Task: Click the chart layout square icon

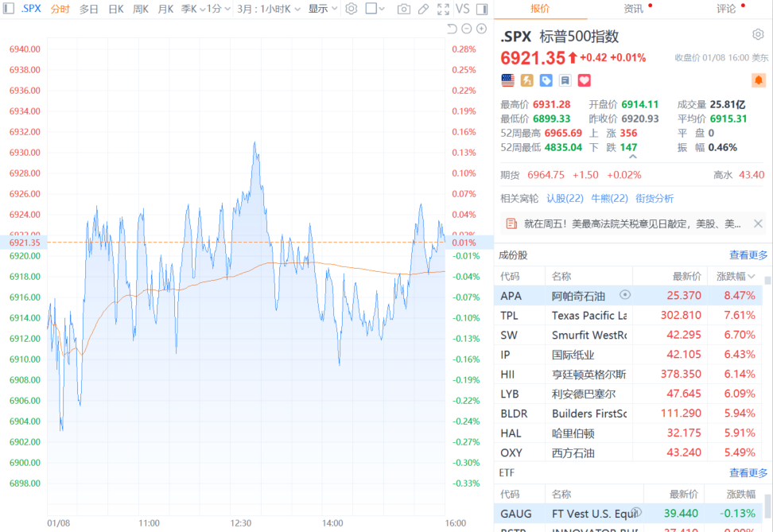Action: (371, 9)
